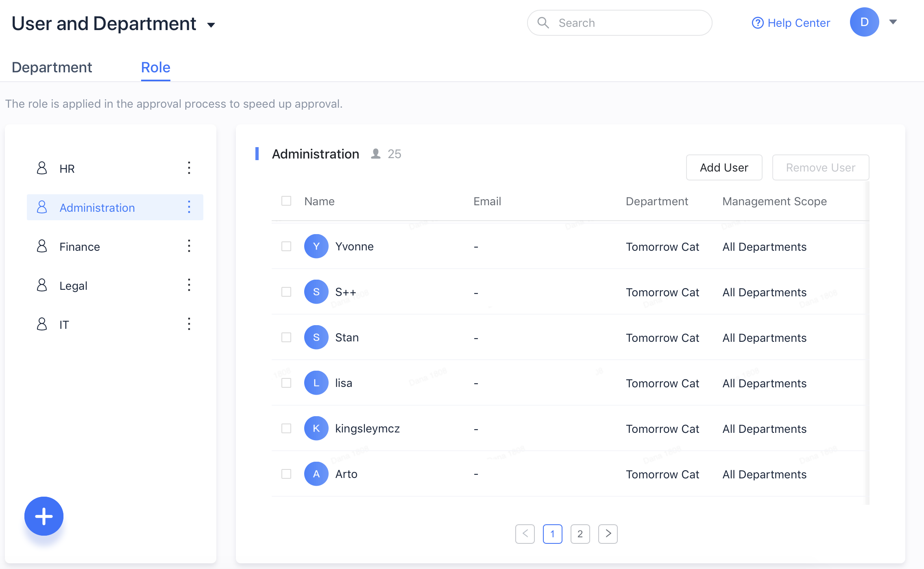The height and width of the screenshot is (569, 924).
Task: Open the profile avatar dropdown
Action: 865,22
